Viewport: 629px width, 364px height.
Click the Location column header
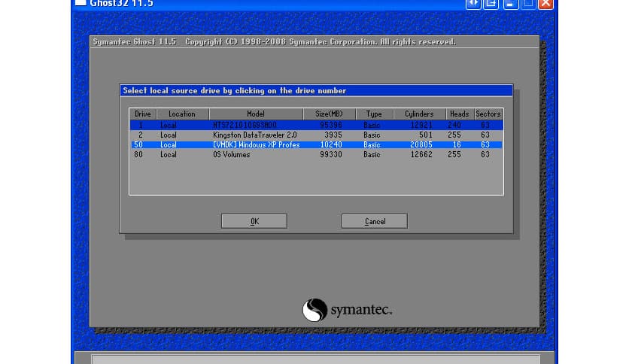[x=183, y=114]
